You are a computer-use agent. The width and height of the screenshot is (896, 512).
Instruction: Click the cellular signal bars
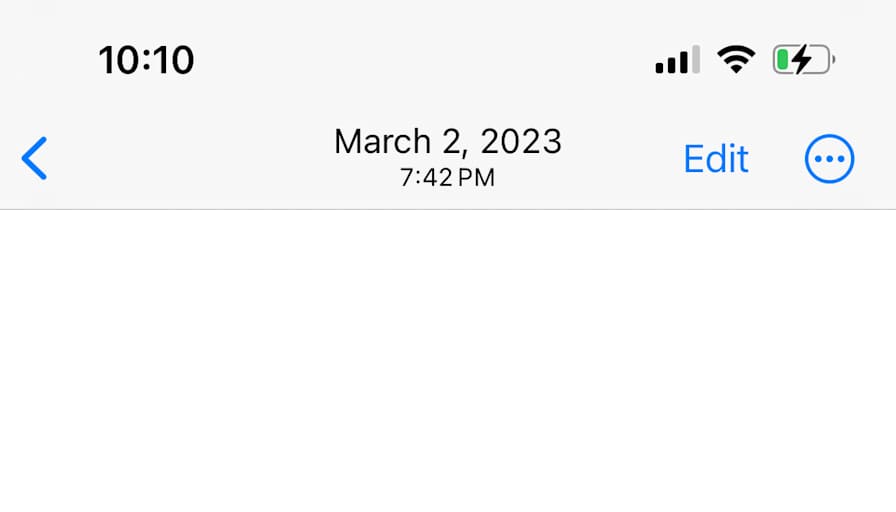click(677, 61)
